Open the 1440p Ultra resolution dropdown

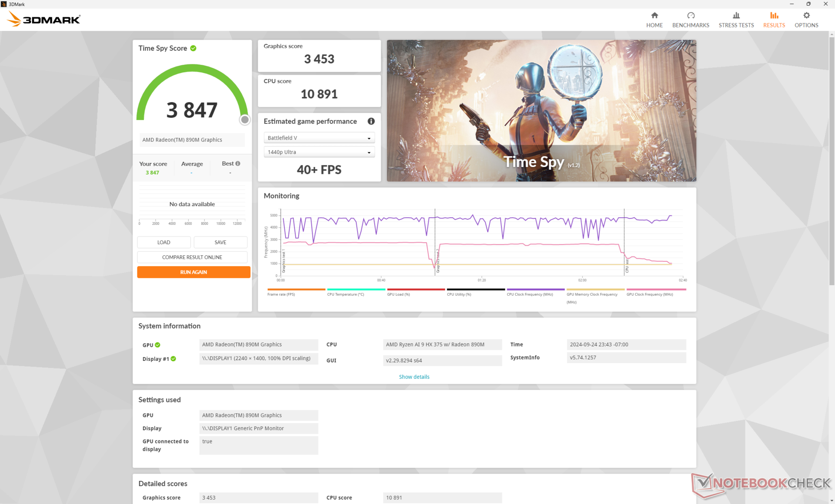[319, 152]
